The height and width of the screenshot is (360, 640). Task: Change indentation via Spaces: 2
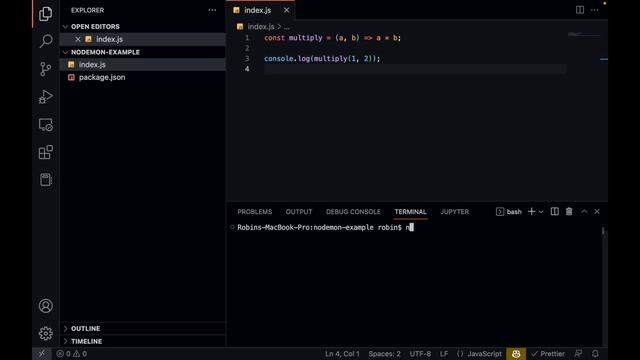coord(384,353)
